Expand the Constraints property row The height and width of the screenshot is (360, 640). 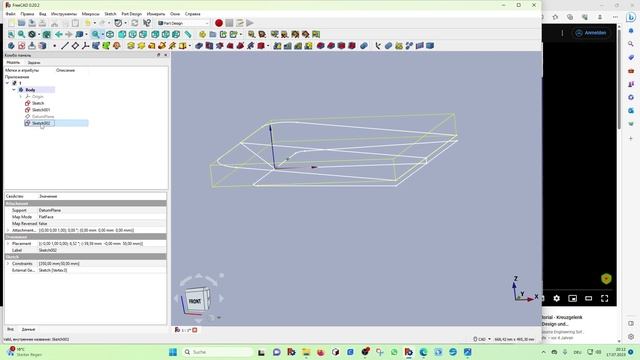click(x=8, y=264)
